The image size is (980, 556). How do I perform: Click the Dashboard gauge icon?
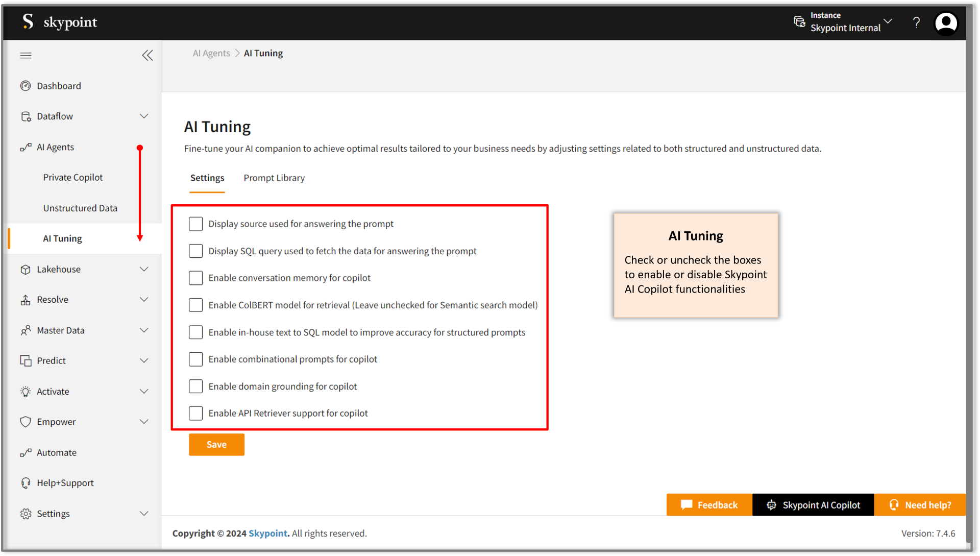click(26, 86)
